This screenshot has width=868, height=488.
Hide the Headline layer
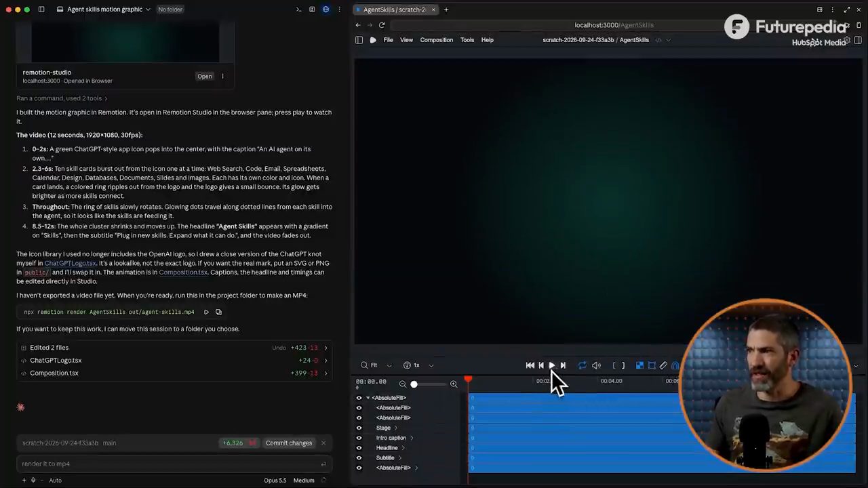pyautogui.click(x=359, y=448)
